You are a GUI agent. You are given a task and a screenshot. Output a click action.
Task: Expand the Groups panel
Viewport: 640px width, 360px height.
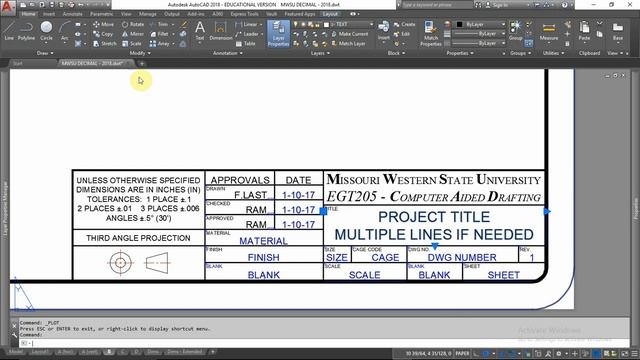coord(520,53)
